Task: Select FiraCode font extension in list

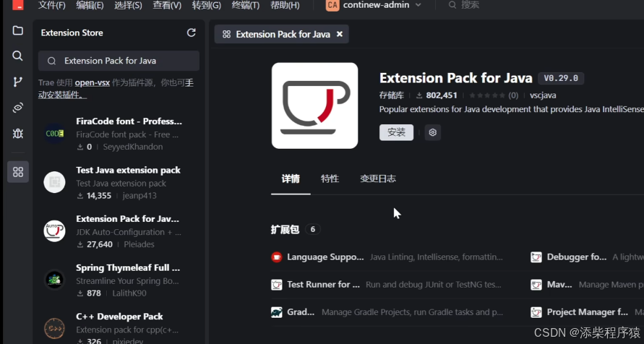Action: click(119, 134)
